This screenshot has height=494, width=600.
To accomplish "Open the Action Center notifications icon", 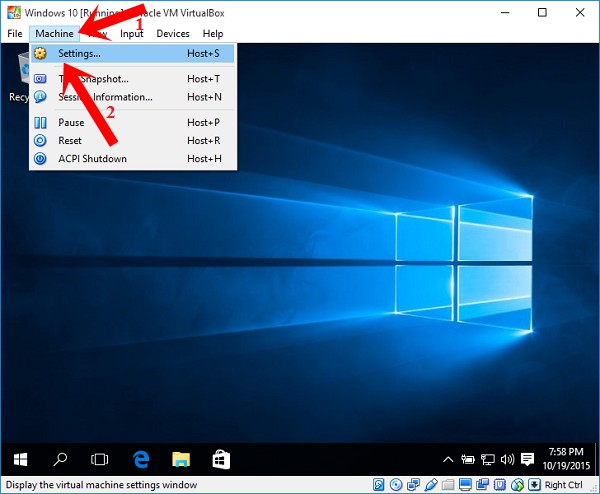I will coord(527,459).
